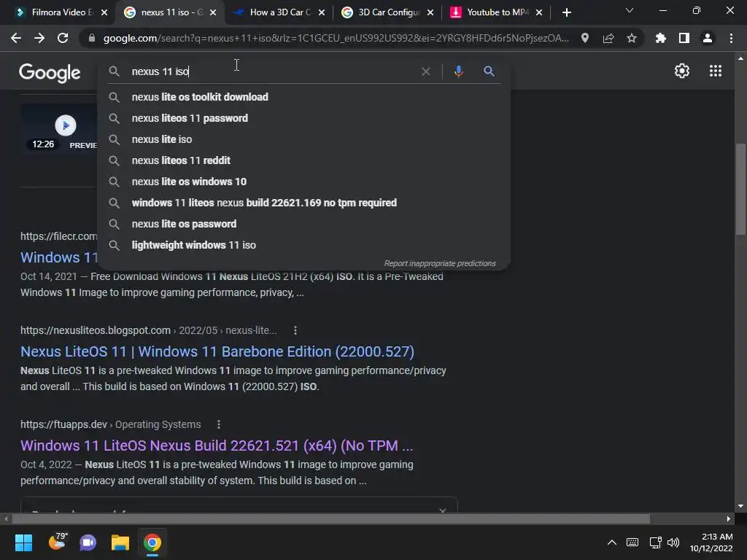This screenshot has width=747, height=560.
Task: Open the Extensions puzzle icon
Action: click(x=661, y=38)
